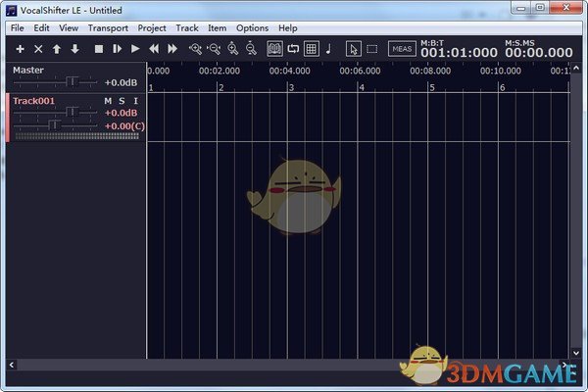588x392 pixels.
Task: Click timeline ruler at 00:04.000
Action: (289, 71)
